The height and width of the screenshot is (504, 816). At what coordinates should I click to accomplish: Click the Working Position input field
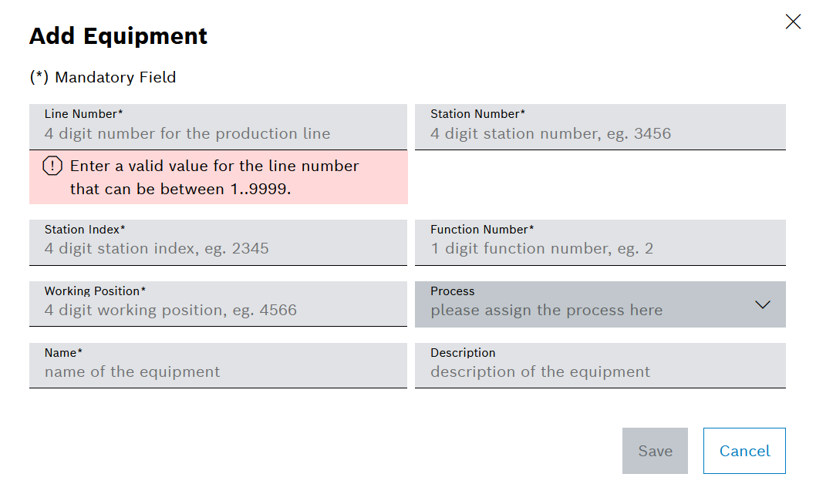click(x=218, y=310)
